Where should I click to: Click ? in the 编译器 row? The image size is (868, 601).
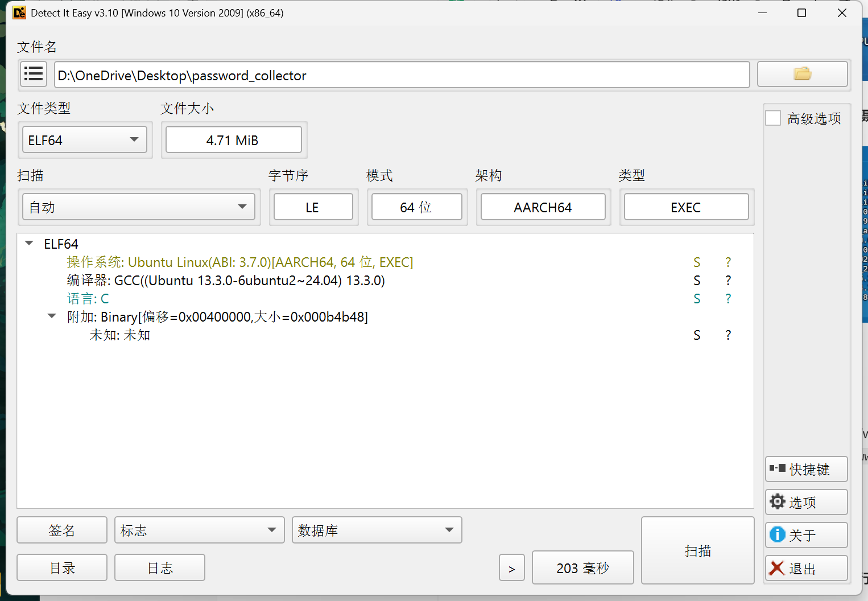coord(728,281)
